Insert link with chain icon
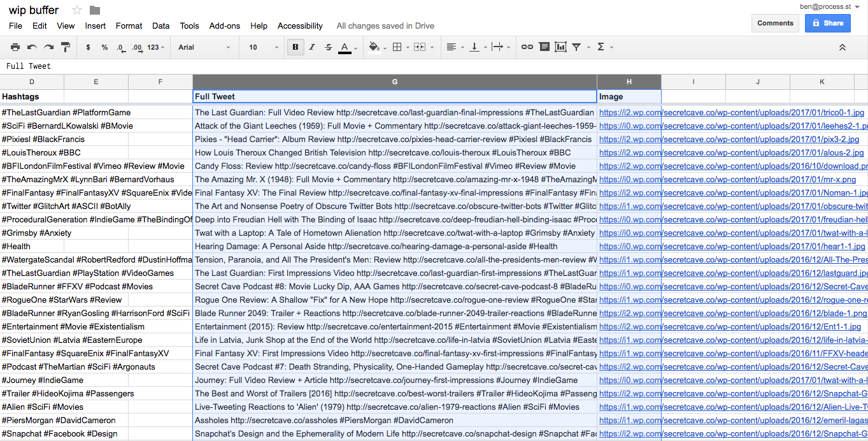Viewport: 868px width, 441px height. coord(527,47)
